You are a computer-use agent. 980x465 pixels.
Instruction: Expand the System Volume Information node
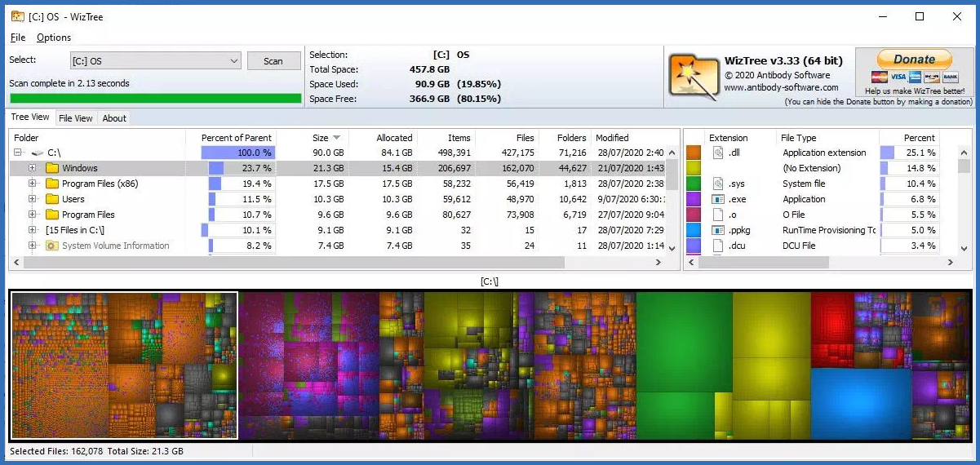click(x=33, y=246)
